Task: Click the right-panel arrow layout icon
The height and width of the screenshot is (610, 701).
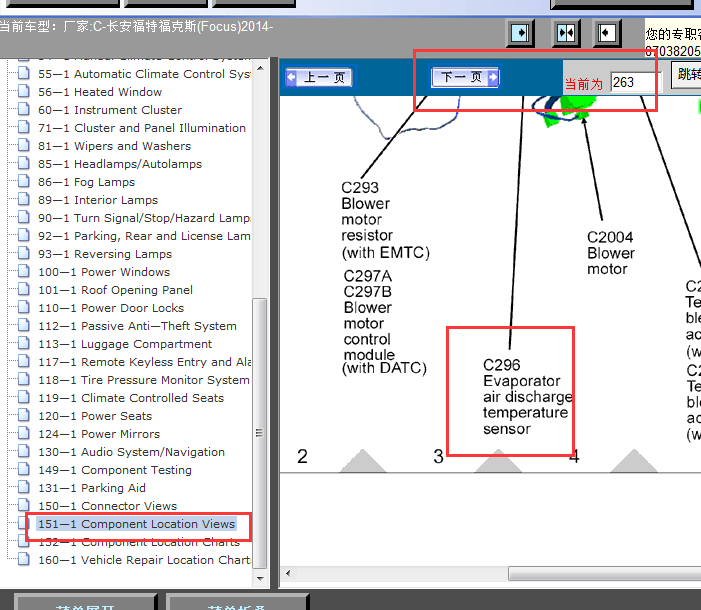Action: tap(607, 33)
